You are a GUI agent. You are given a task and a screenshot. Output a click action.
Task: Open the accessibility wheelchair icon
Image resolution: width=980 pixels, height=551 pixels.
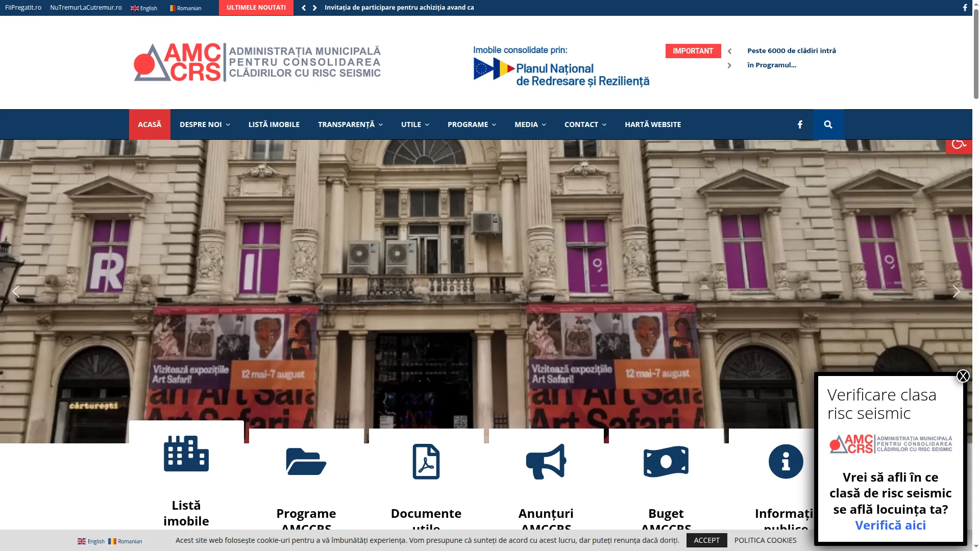point(958,145)
